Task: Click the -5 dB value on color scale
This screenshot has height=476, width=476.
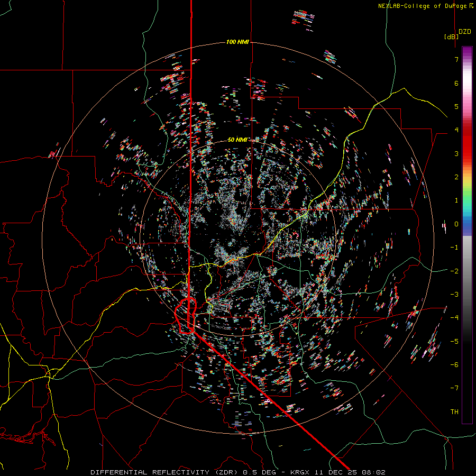Action: (x=454, y=341)
